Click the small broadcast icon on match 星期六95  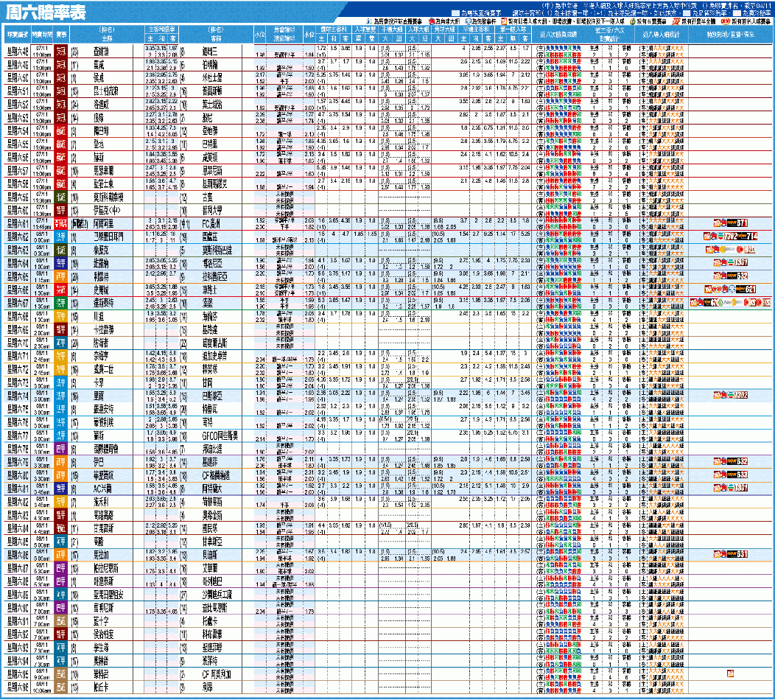(x=731, y=673)
